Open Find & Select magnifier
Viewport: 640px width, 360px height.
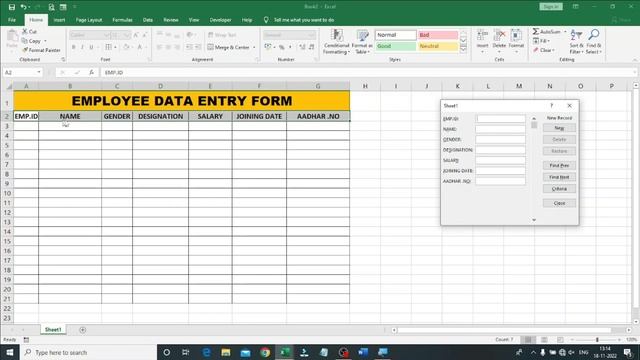pyautogui.click(x=593, y=42)
